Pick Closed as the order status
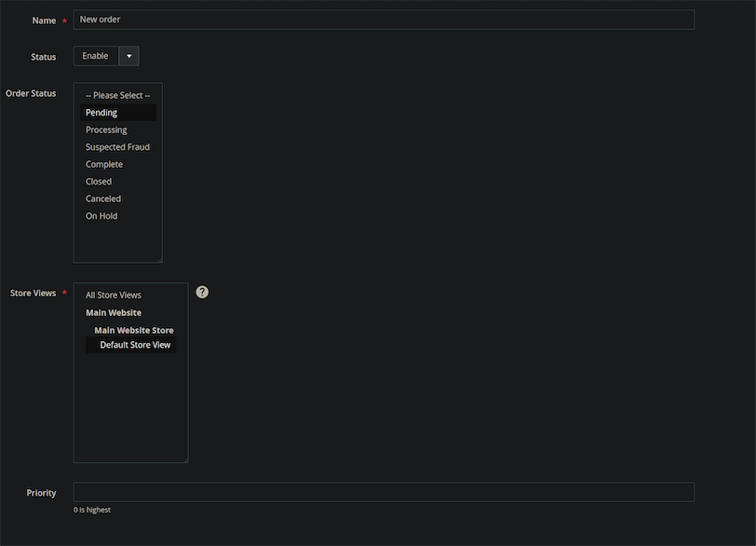 pos(98,181)
